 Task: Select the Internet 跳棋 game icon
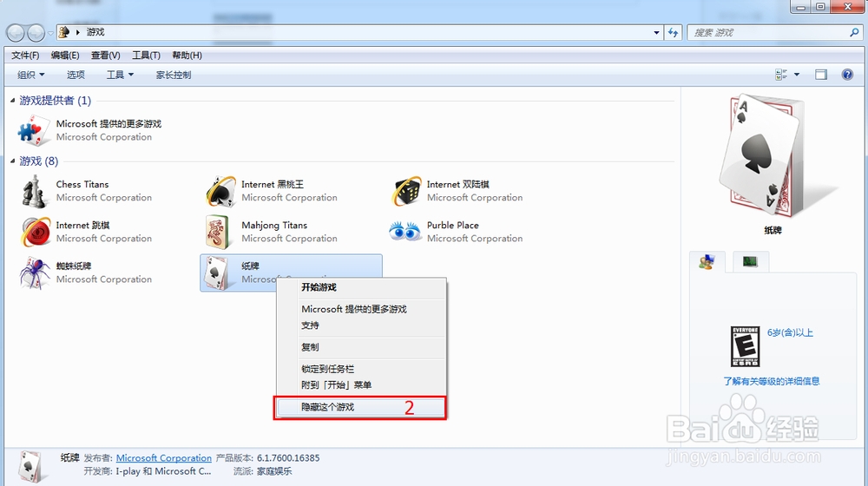[x=35, y=232]
